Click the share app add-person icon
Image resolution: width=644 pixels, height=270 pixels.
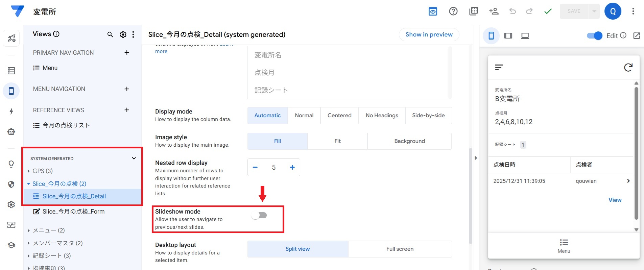pyautogui.click(x=494, y=11)
